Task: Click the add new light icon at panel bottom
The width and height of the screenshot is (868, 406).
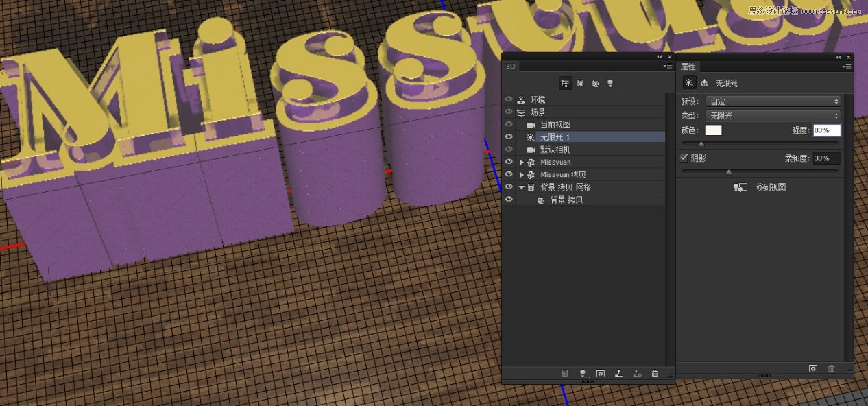Action: coord(583,374)
